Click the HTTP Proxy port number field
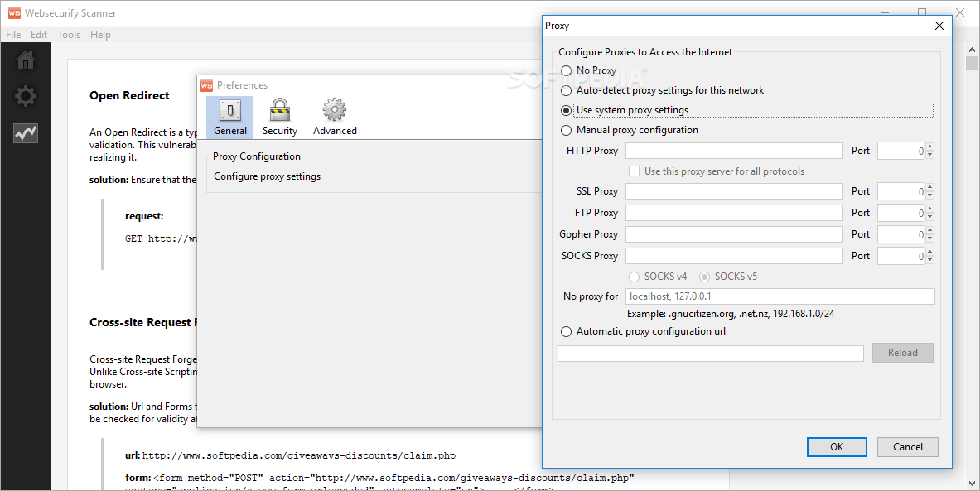Image resolution: width=980 pixels, height=491 pixels. point(901,151)
